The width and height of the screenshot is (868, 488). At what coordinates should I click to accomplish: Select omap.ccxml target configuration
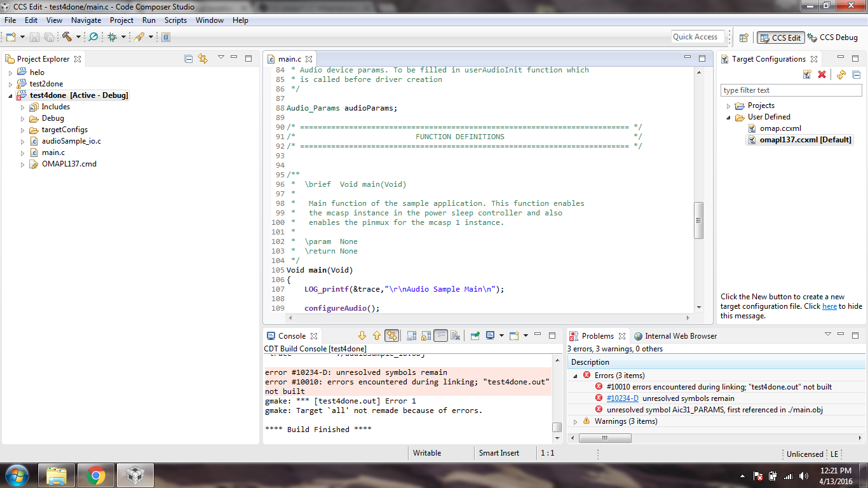click(x=780, y=128)
